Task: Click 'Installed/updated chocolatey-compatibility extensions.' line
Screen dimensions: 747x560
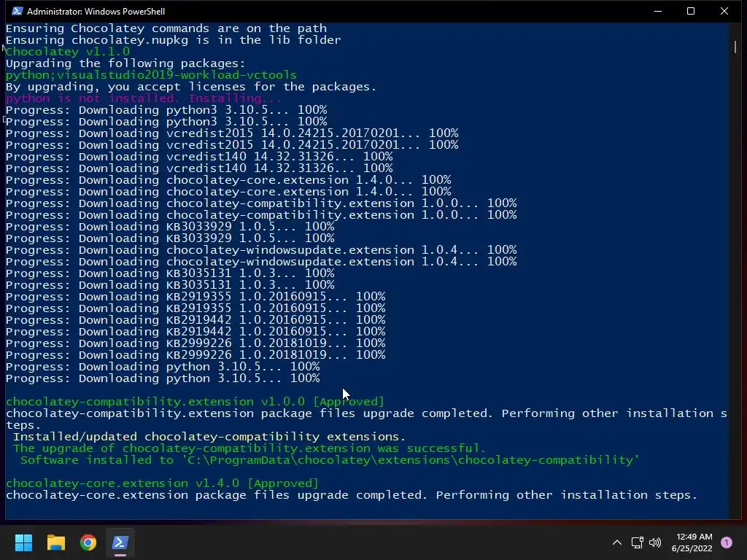Action: (209, 437)
